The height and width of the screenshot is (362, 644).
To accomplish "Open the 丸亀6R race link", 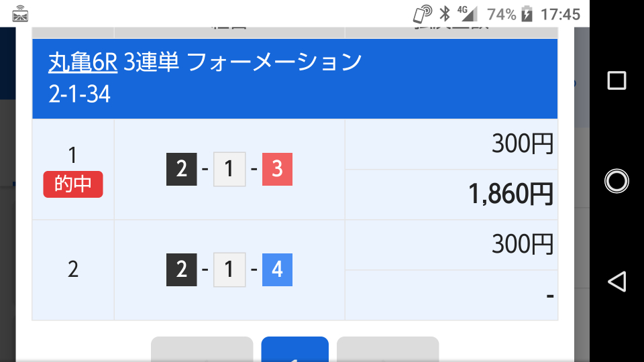I will point(83,63).
